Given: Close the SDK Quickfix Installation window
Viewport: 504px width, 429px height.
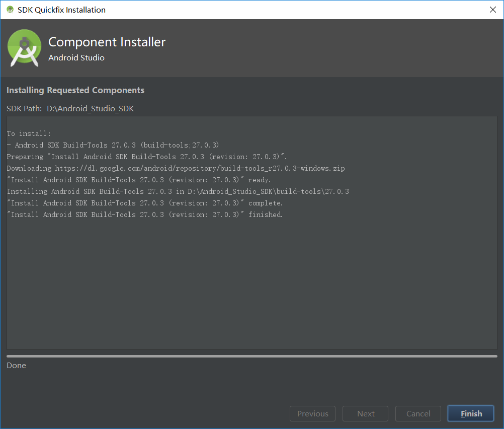Looking at the screenshot, I should click(493, 10).
